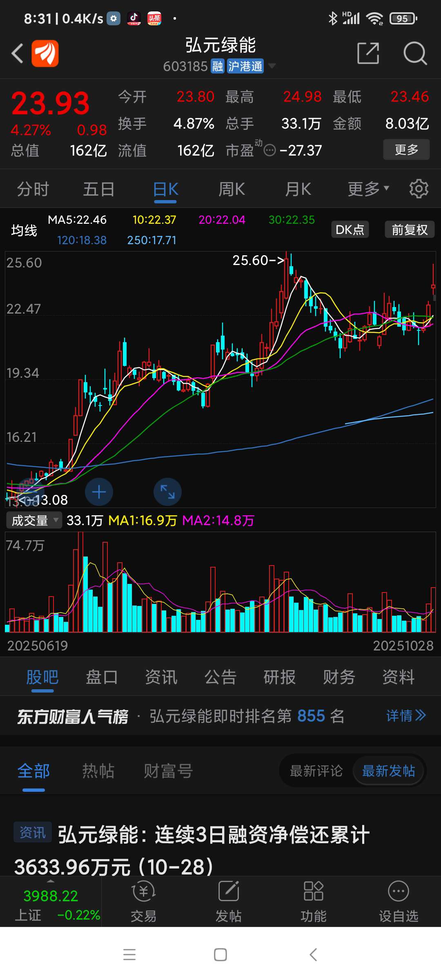Toggle the DK点 indicator
441x980 pixels.
(x=350, y=229)
